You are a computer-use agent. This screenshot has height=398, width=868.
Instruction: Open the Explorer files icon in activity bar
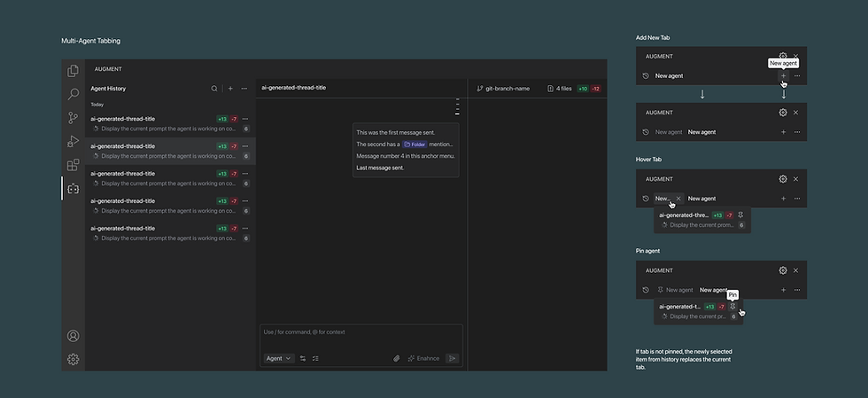pos(73,71)
